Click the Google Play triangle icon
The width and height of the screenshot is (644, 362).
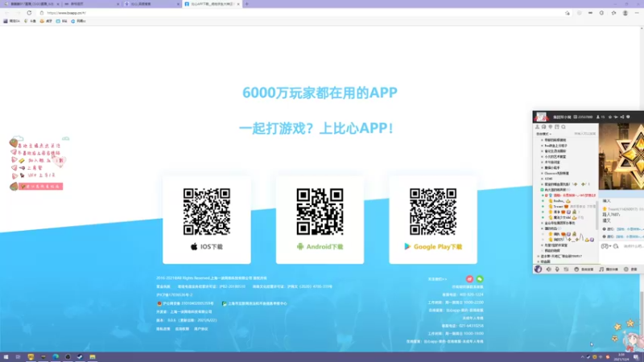407,246
